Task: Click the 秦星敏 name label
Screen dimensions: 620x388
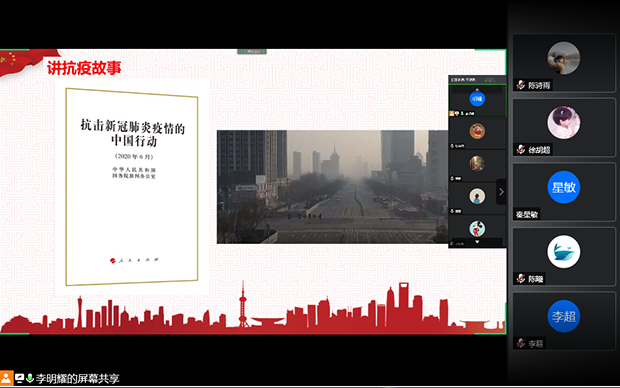Action: (527, 215)
